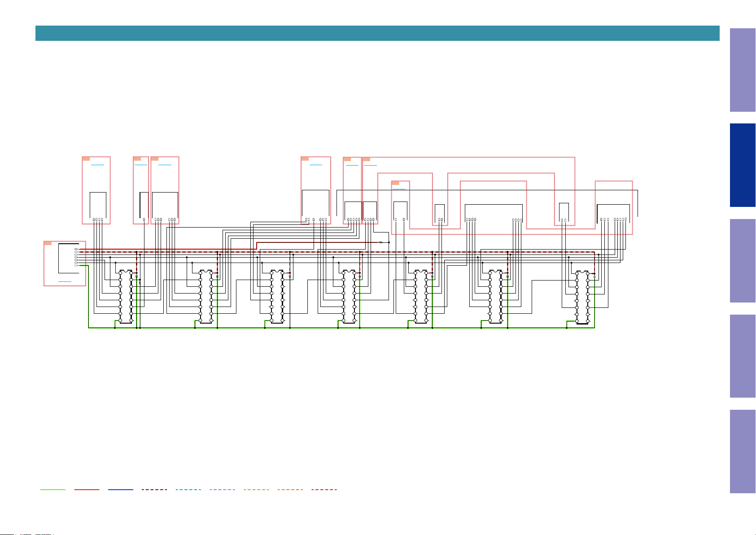This screenshot has width=756, height=535.
Task: Open the cyan underlined link right of the leftmost one
Action: tap(371, 165)
